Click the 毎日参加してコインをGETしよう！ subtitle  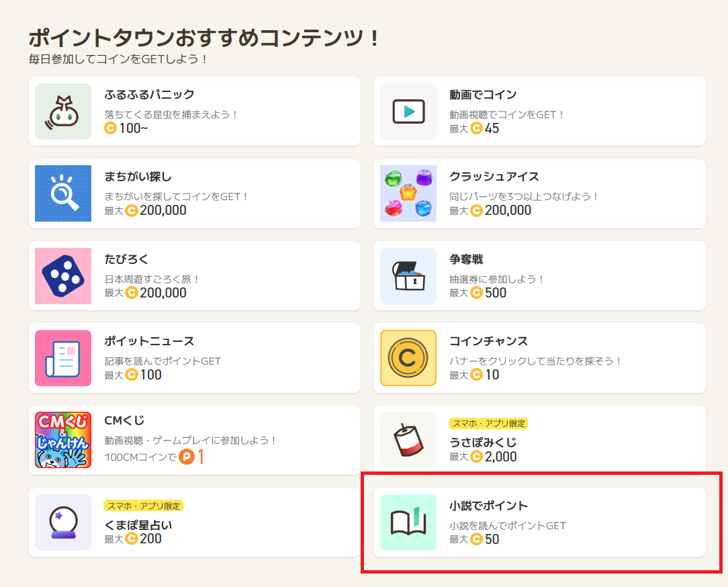coord(118,60)
